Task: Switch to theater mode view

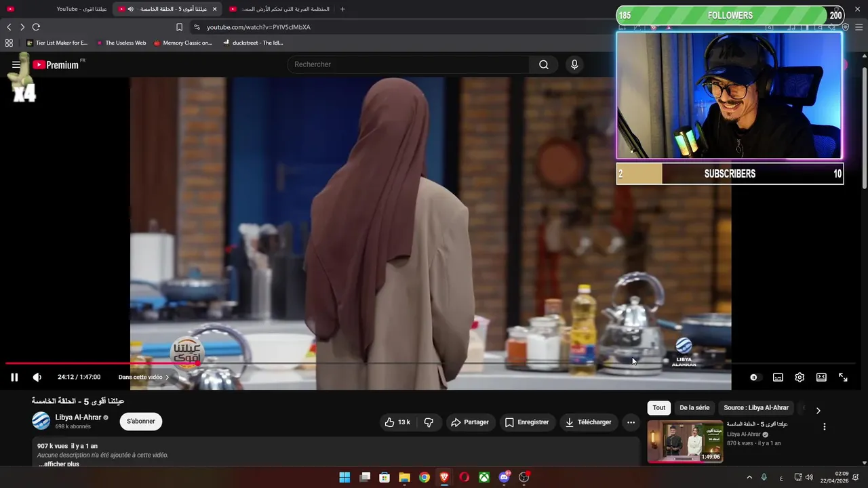Action: pos(821,378)
